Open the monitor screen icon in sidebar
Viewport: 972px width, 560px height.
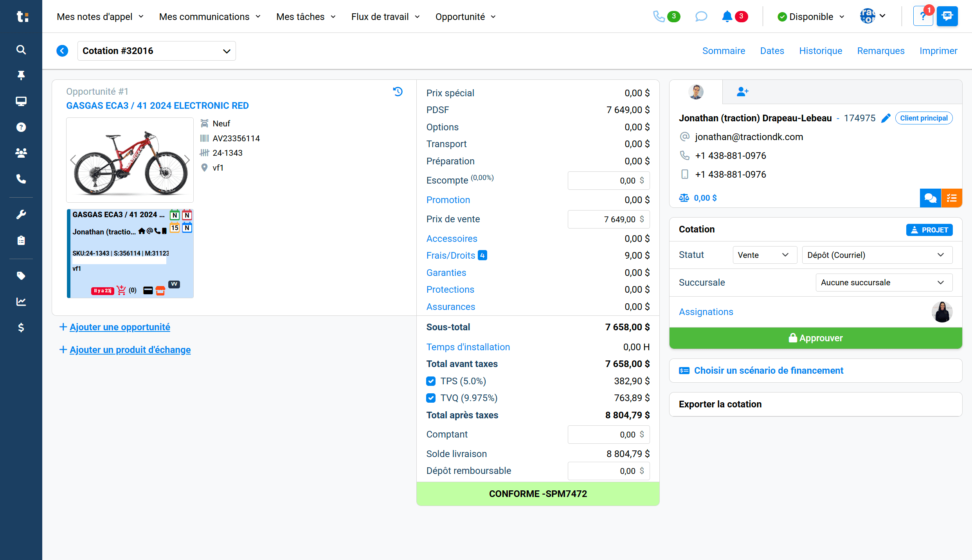pyautogui.click(x=21, y=101)
